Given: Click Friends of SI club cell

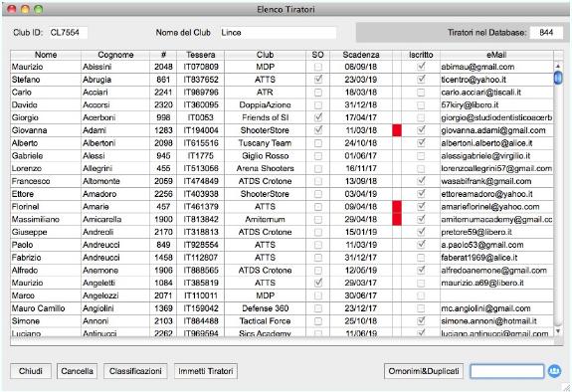Looking at the screenshot, I should tap(266, 117).
